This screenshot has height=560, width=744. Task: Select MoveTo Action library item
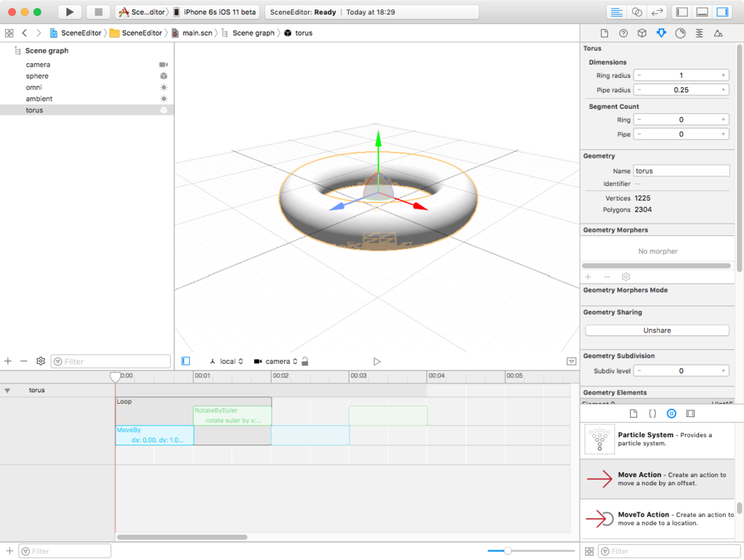658,519
